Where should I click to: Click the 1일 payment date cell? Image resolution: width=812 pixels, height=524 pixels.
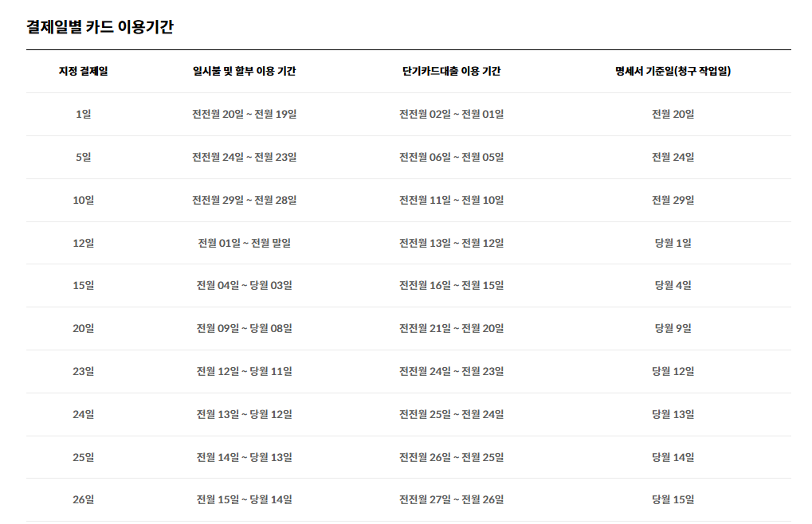pyautogui.click(x=84, y=114)
